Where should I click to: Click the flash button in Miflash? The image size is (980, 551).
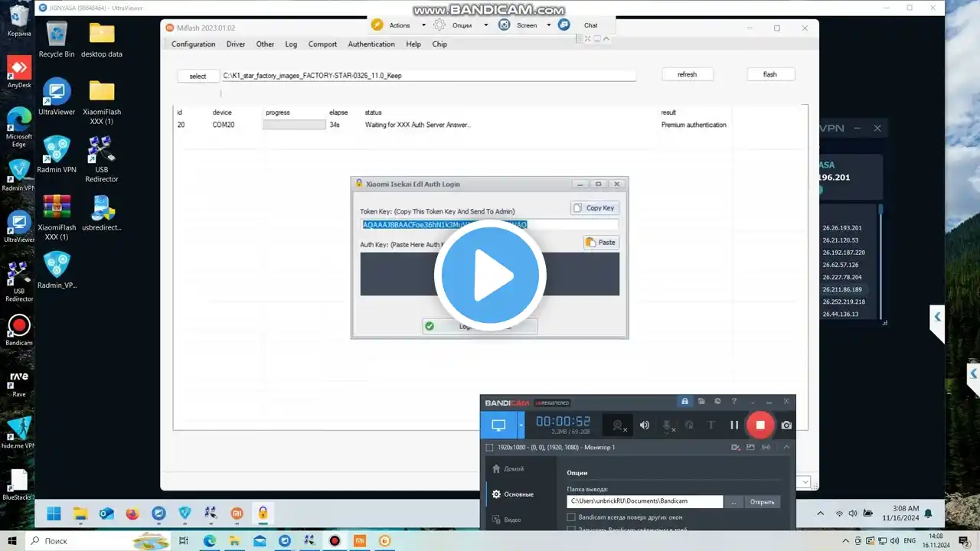coord(770,74)
